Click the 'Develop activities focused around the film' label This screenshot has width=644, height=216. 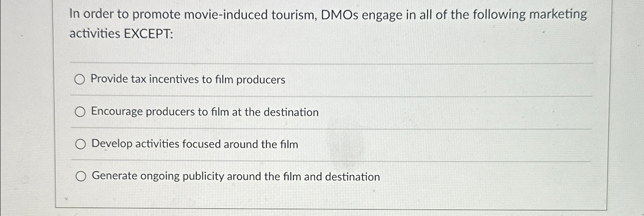pos(195,144)
